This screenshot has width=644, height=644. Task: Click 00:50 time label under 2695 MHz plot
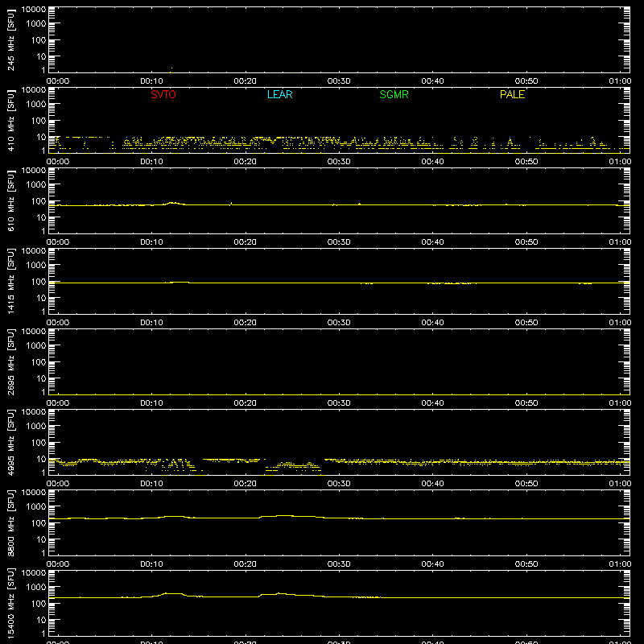(x=526, y=403)
